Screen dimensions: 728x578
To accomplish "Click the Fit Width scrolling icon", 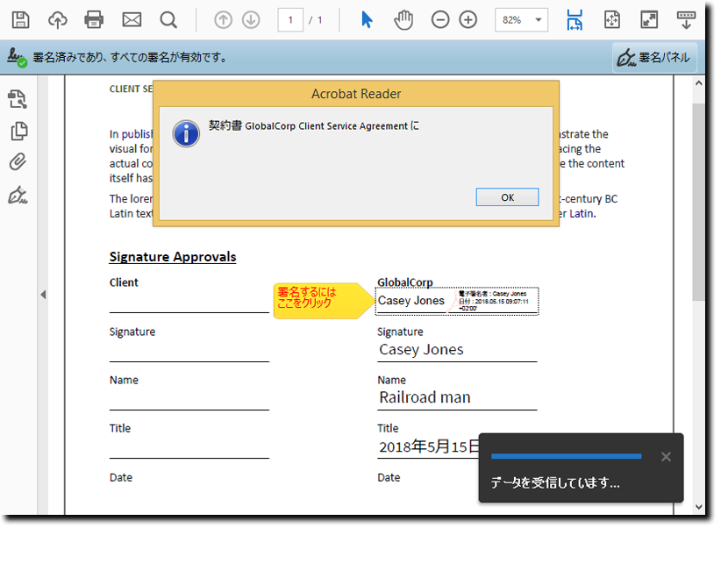I will point(575,20).
